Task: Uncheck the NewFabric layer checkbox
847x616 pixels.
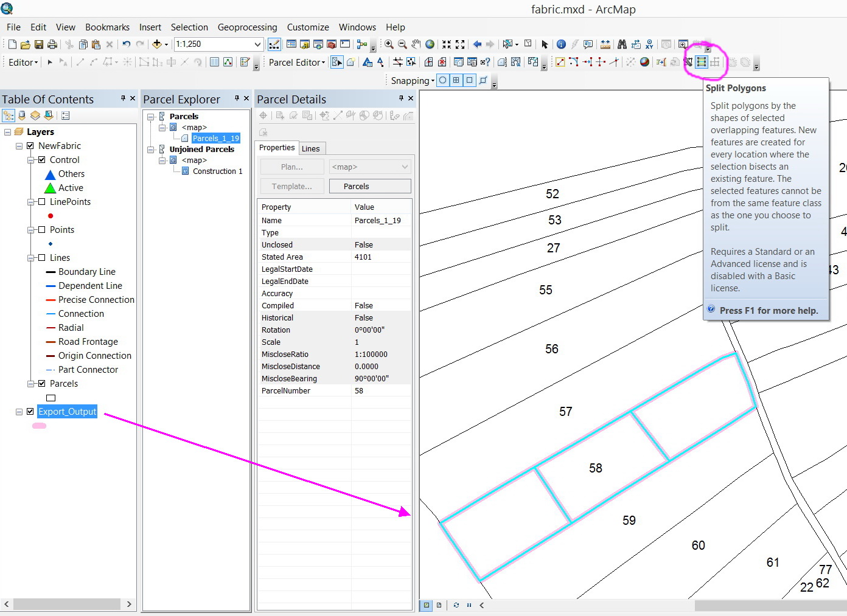Action: click(30, 146)
